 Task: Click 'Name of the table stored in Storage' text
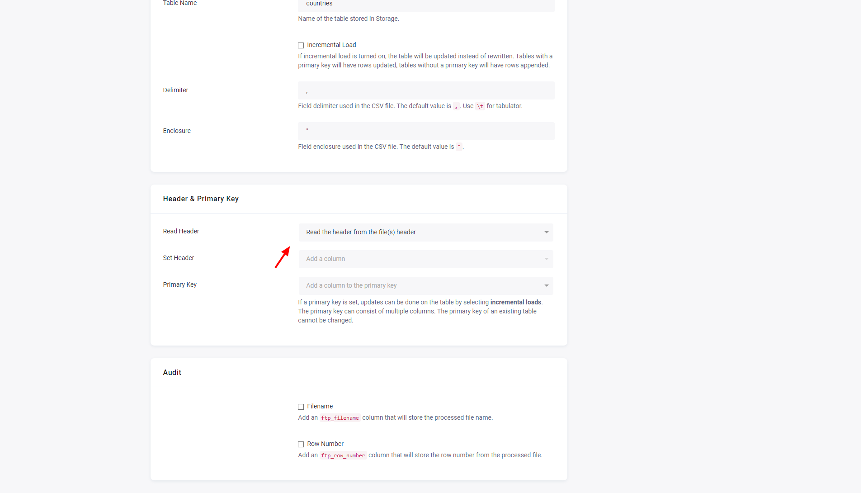(x=348, y=19)
